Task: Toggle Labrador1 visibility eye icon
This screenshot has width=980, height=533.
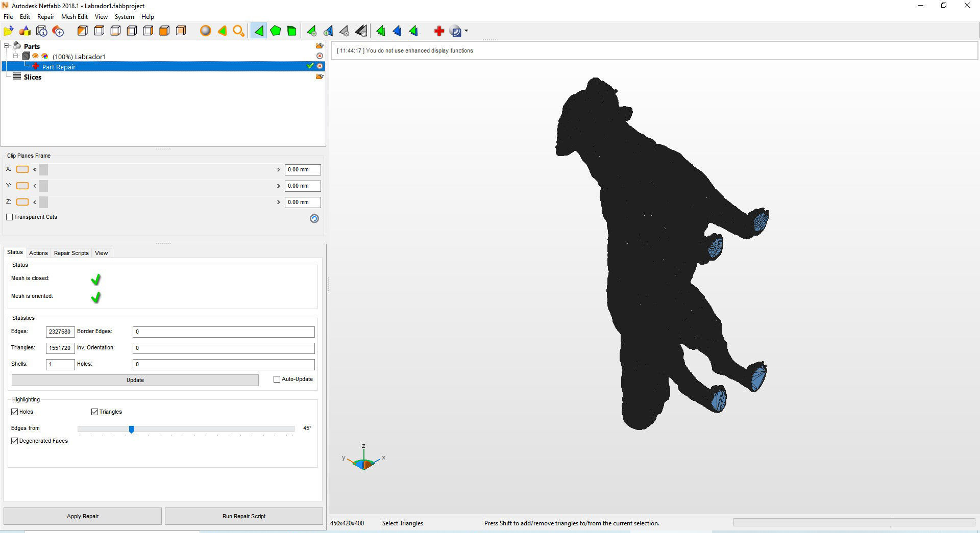Action: point(35,56)
